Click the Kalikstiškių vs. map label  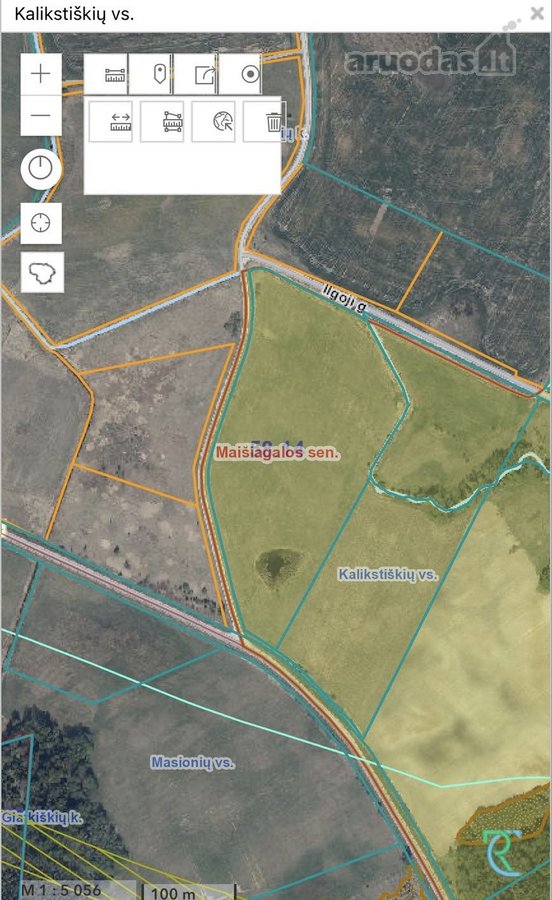[388, 574]
